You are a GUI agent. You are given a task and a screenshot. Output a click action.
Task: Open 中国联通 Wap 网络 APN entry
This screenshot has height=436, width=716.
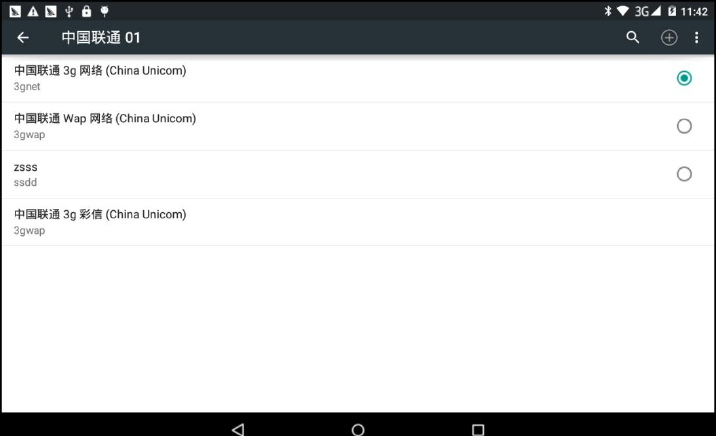pos(358,126)
